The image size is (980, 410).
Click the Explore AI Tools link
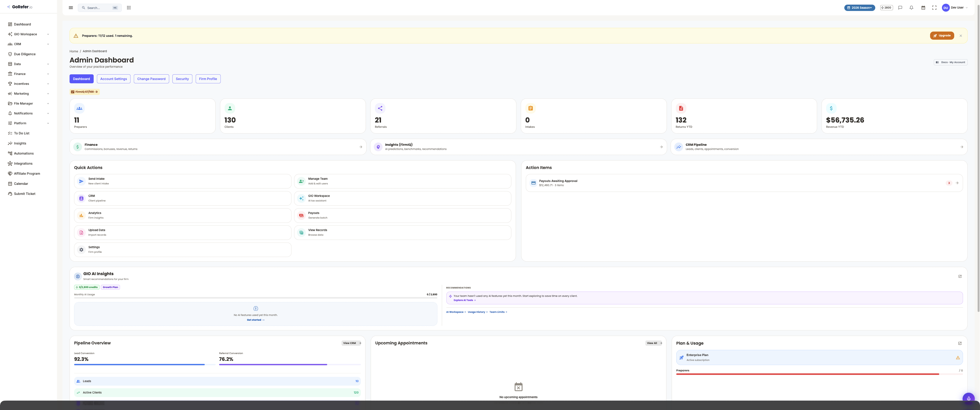click(x=465, y=300)
